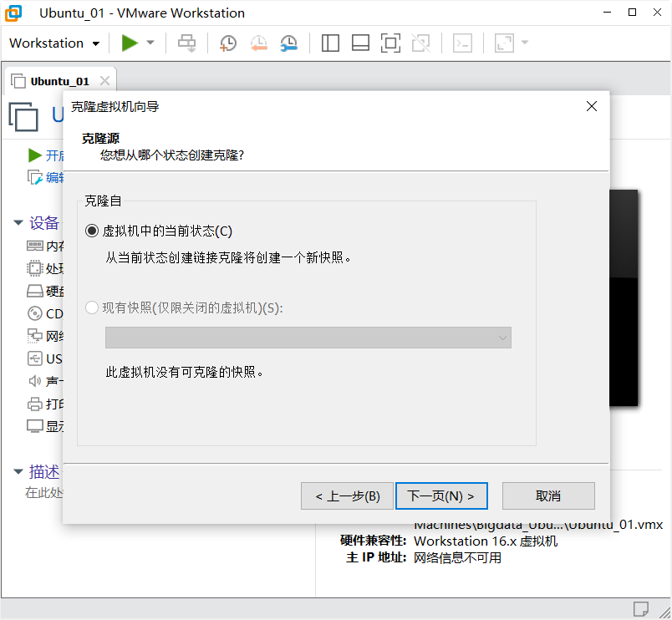Toggle the library sidebar view icon
The width and height of the screenshot is (672, 620).
(330, 43)
